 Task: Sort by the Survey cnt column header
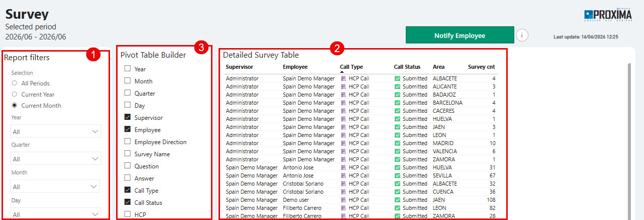[x=481, y=67]
